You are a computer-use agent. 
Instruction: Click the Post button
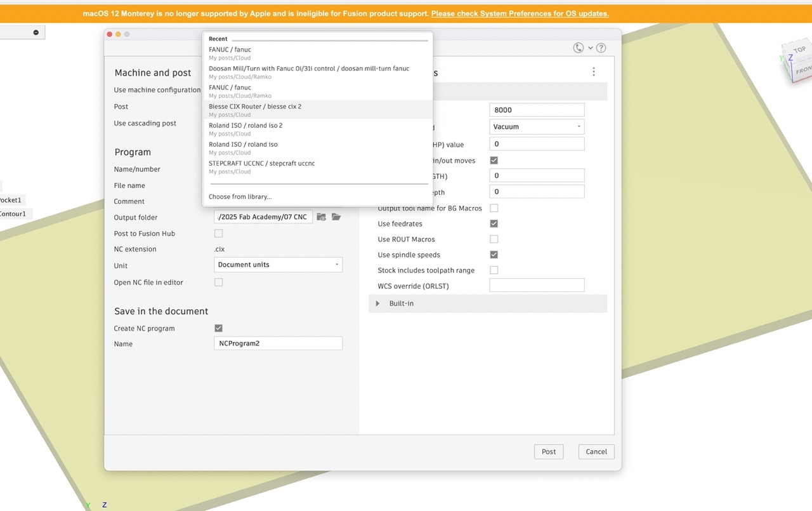point(549,452)
